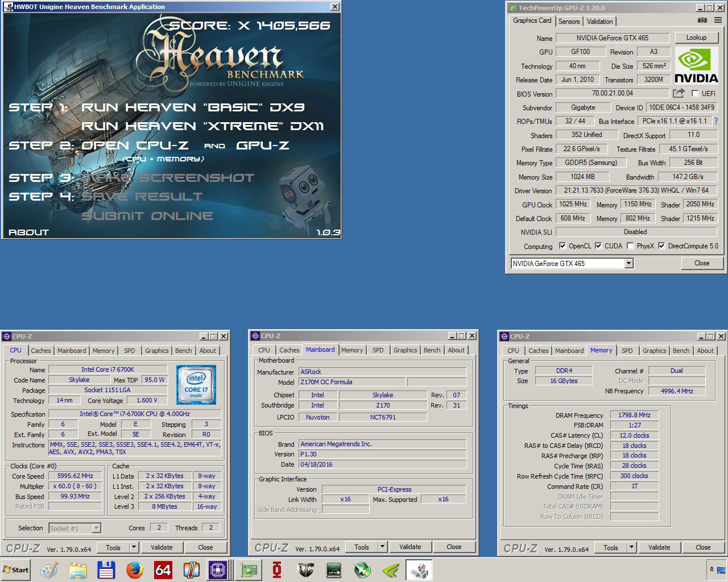Click the BIOS share/export arrow icon in GPU-Z
Screen dimensions: 728x582
point(679,93)
